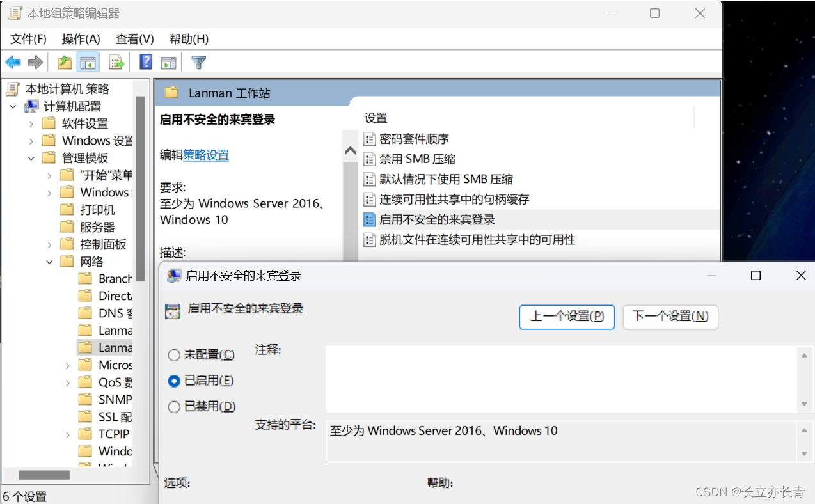
Task: Click the 支持的平台 box scroll-down arrow
Action: (804, 453)
